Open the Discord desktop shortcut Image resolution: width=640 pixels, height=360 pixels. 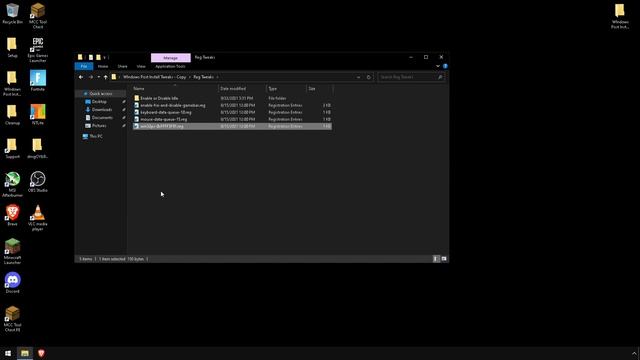(12, 282)
